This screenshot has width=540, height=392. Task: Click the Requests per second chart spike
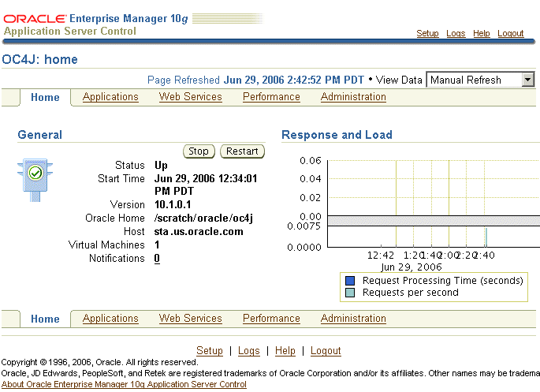pos(486,237)
